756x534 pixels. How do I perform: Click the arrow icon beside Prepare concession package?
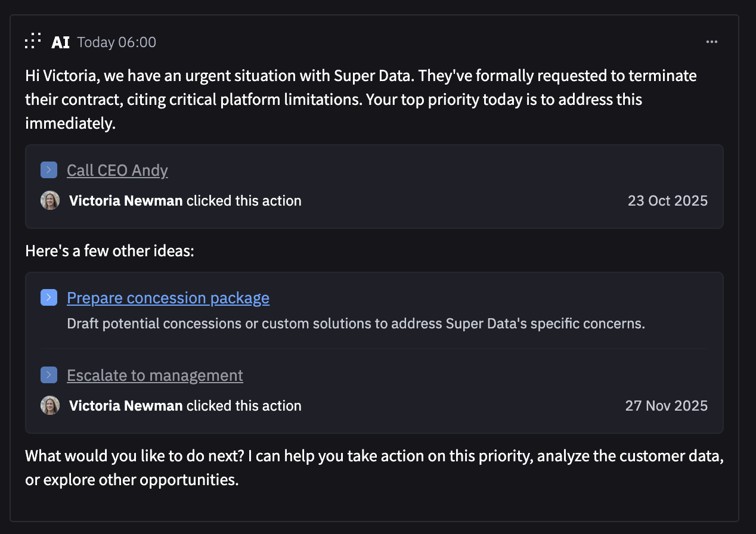click(x=49, y=297)
